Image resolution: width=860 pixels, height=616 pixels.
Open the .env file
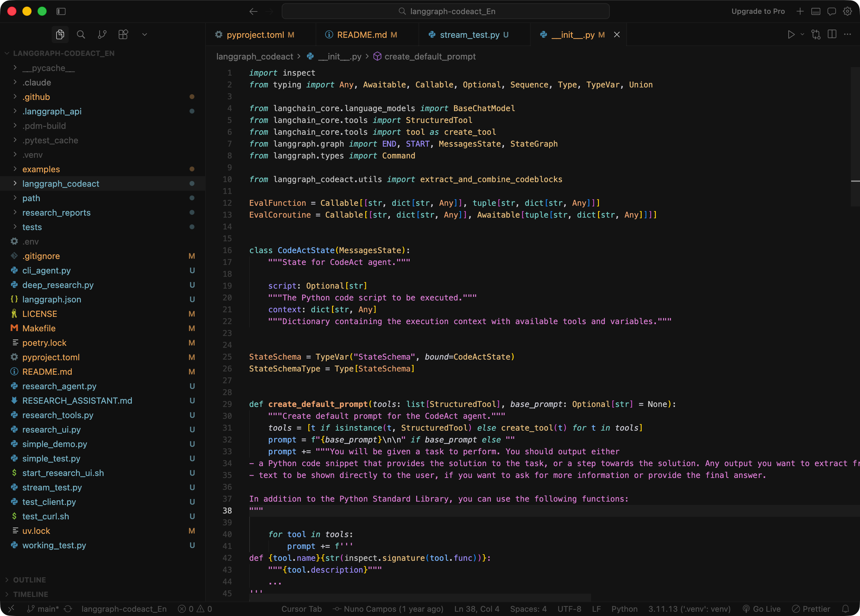[102, 242]
